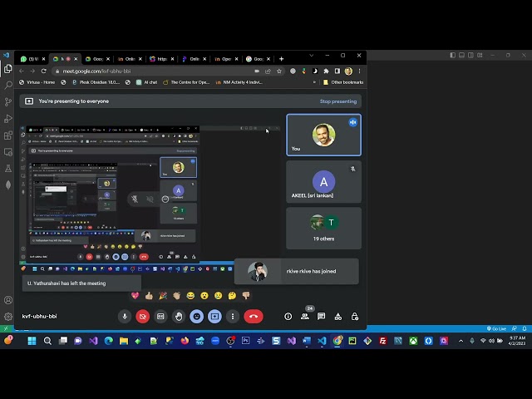Toggle the microphone button in Meet

(125, 316)
